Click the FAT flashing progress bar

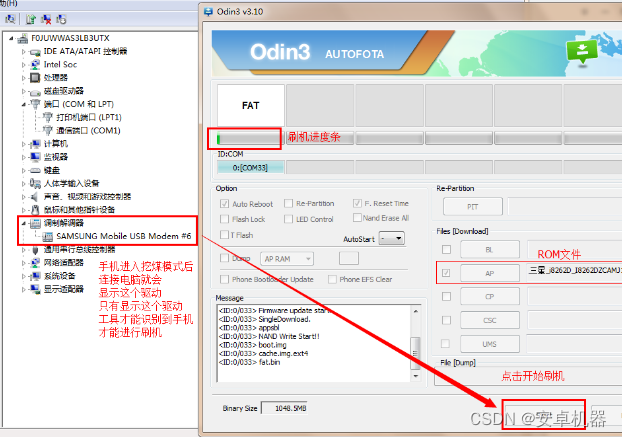tap(250, 139)
